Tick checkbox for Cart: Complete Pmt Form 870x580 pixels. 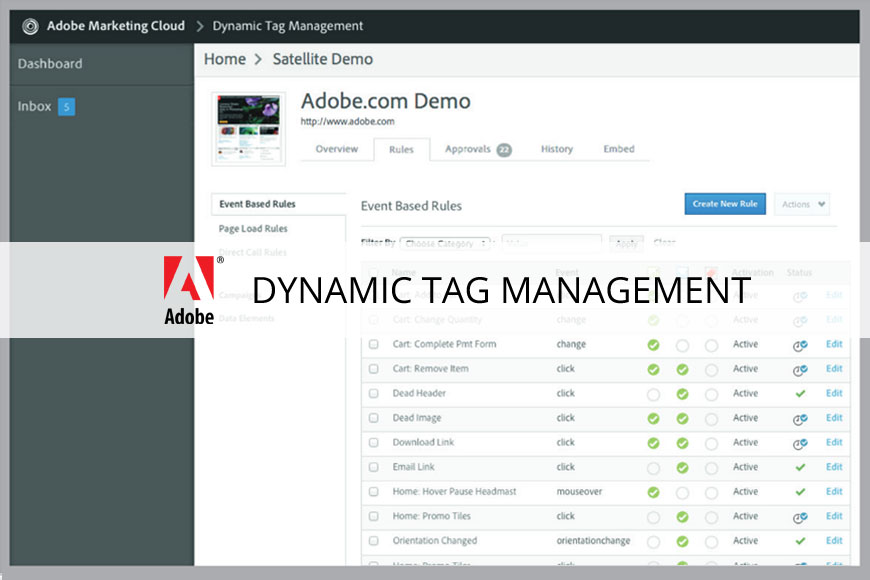click(373, 344)
